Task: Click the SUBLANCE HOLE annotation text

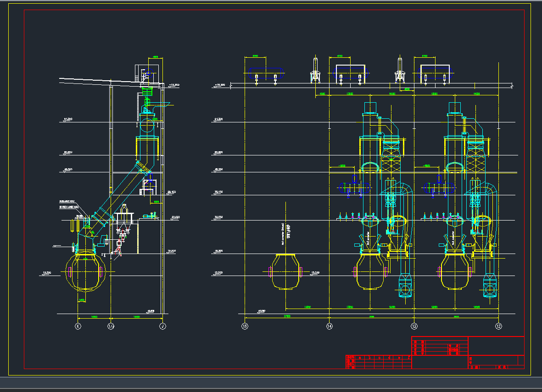Action: [67, 201]
